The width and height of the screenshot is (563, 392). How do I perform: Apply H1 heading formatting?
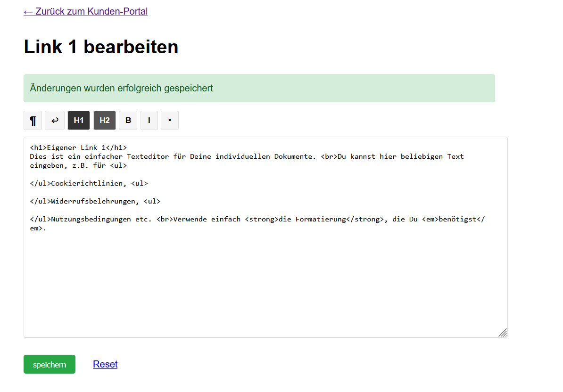click(x=79, y=121)
